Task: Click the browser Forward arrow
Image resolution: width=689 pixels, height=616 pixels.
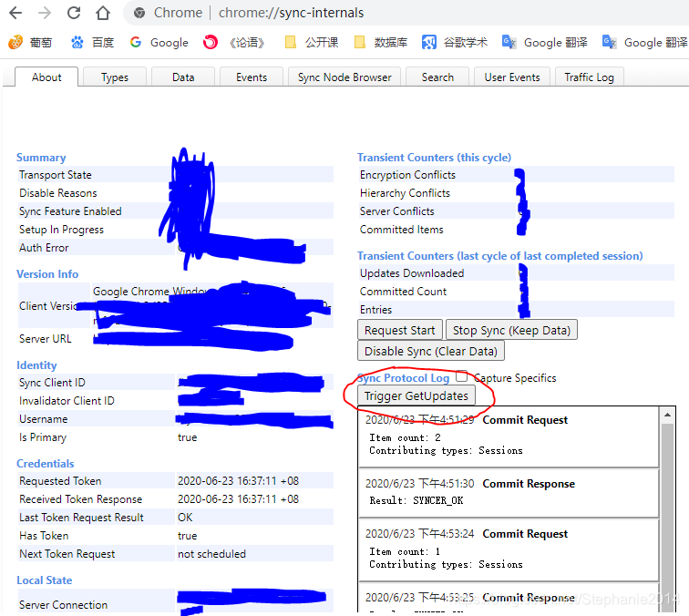Action: [45, 13]
